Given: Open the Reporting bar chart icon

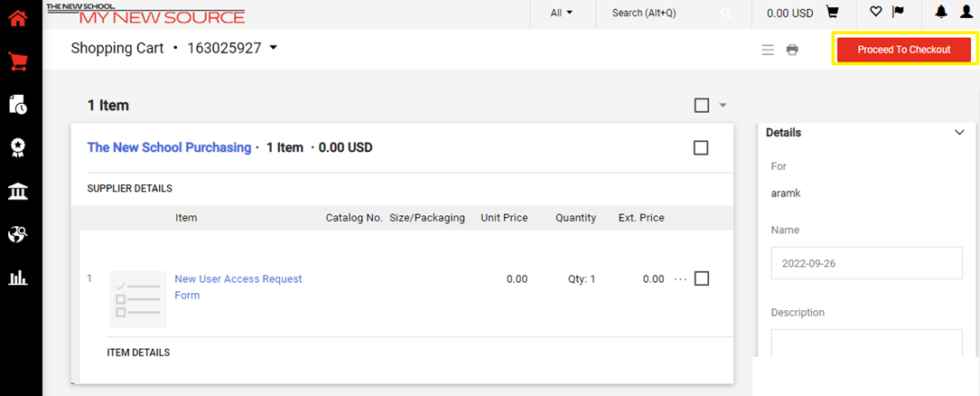Looking at the screenshot, I should point(18,278).
